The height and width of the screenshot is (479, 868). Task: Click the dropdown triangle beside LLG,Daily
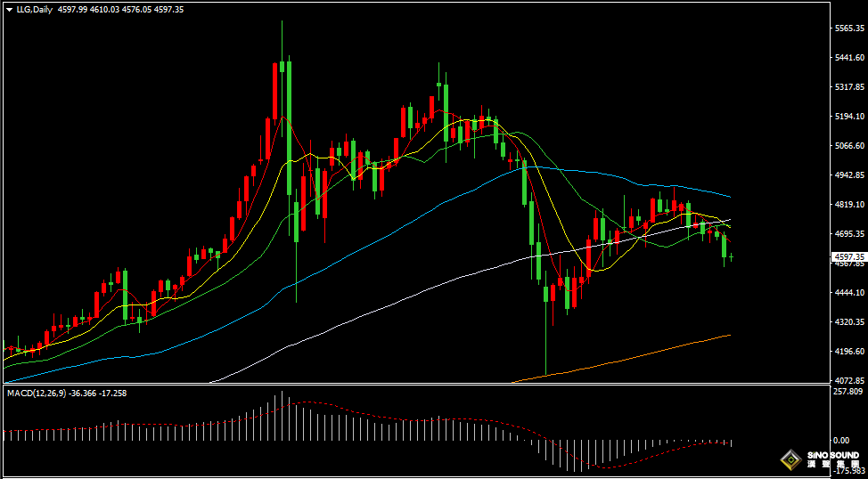point(9,9)
